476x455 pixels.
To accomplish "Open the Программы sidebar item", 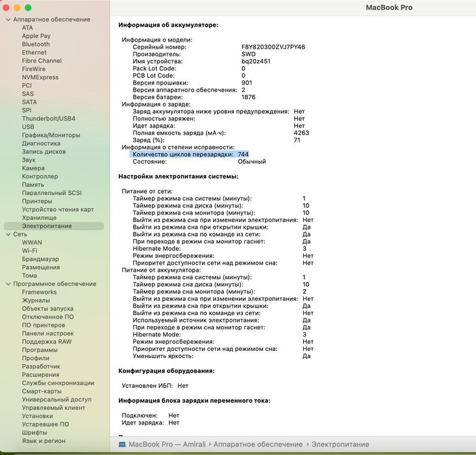I will pos(40,350).
